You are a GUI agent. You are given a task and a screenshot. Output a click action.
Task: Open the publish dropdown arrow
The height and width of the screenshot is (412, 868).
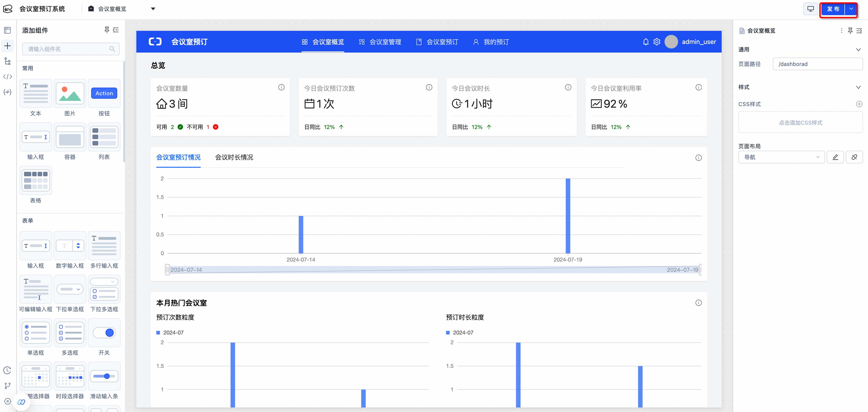(851, 9)
